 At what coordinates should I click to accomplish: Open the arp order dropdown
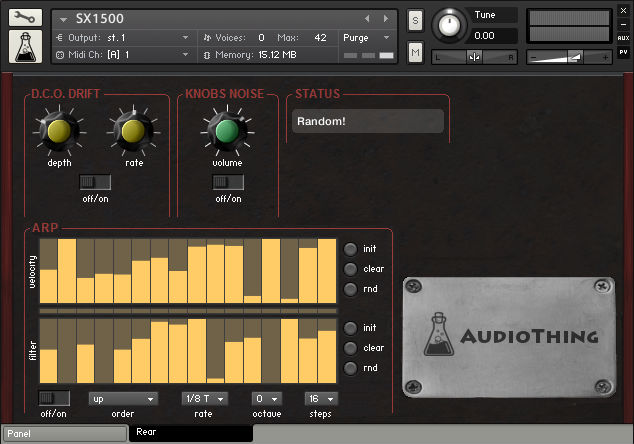123,398
